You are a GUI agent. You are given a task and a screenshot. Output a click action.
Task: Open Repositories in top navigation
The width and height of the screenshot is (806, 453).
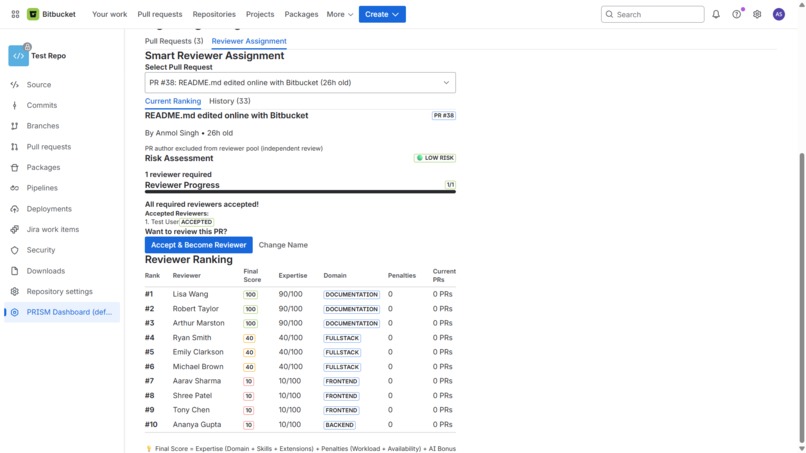coord(214,14)
